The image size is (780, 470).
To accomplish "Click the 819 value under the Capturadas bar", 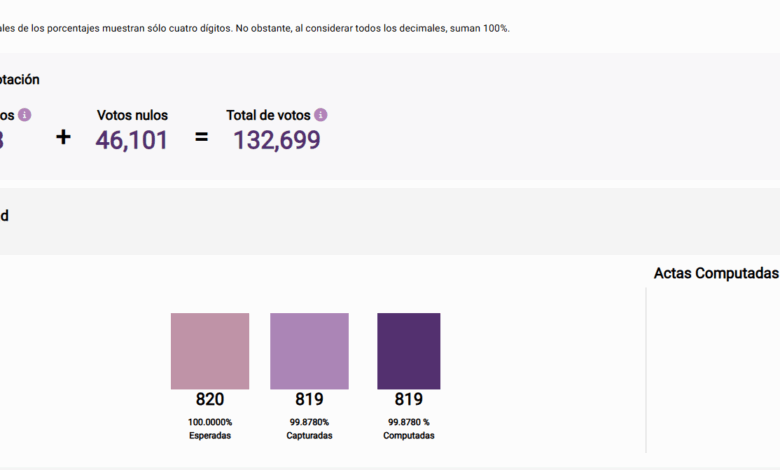I will (x=309, y=400).
